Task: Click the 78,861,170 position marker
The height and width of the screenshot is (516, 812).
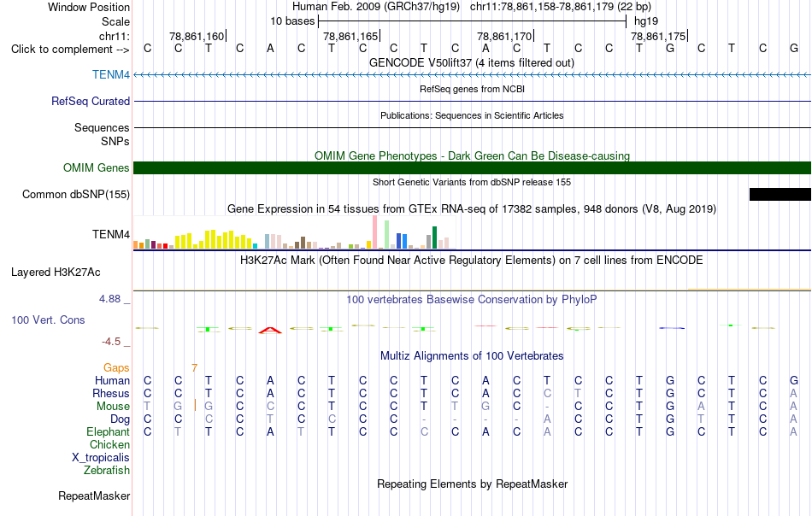Action: pos(504,37)
